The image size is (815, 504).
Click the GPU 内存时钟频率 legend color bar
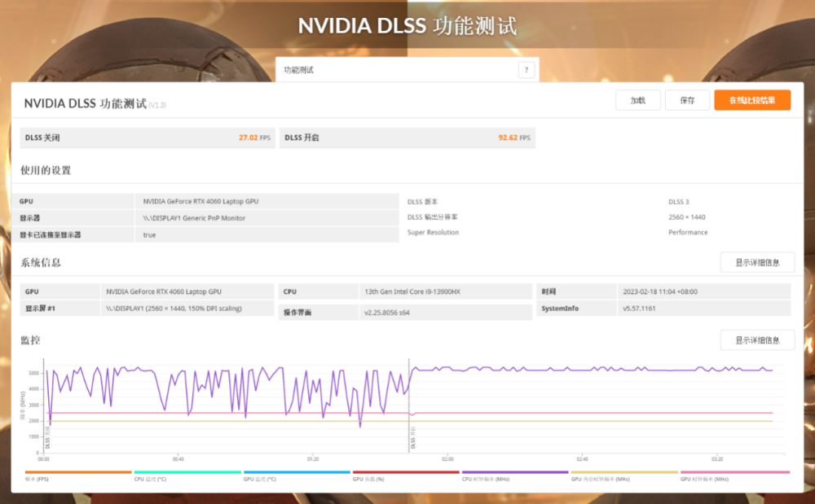[x=624, y=472]
